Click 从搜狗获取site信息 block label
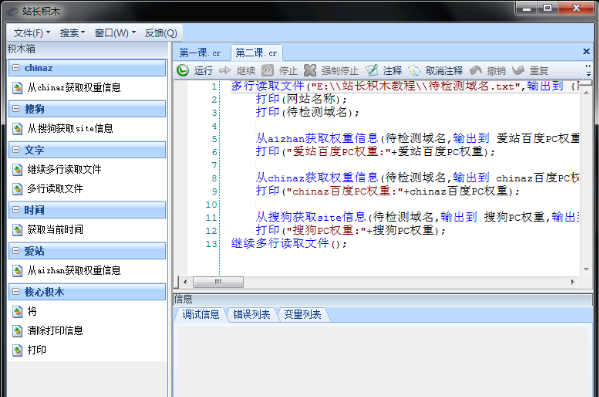Viewport: 599px width, 397px height. 70,128
